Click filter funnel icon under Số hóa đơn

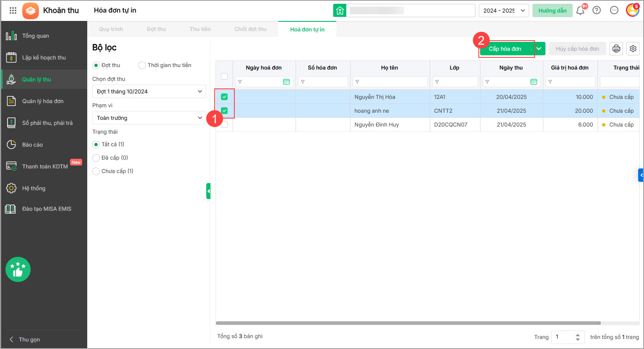coord(303,82)
